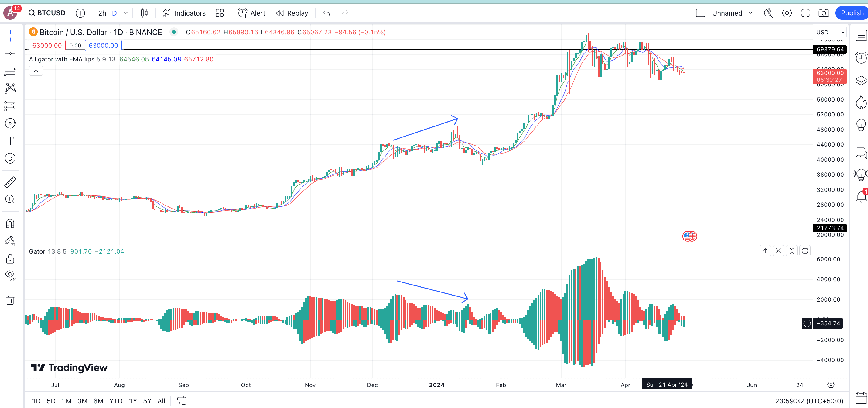The image size is (868, 408).
Task: Click the Trash remove-objects icon
Action: (x=10, y=300)
